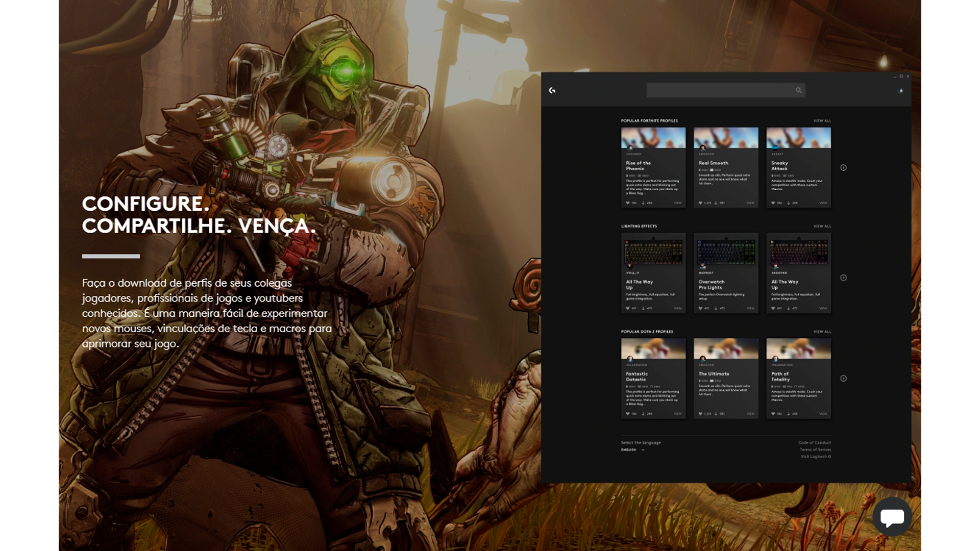Click VIEW on Overwatch Pro Lights card

(750, 308)
